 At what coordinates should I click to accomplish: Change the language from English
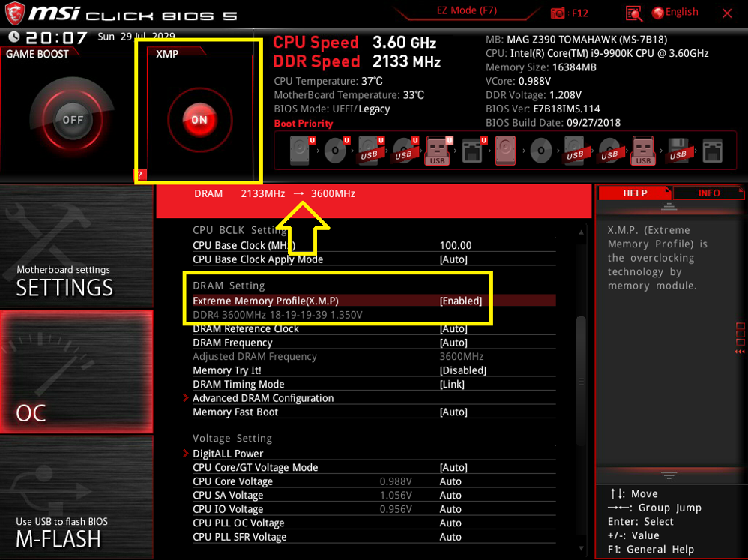pos(681,12)
